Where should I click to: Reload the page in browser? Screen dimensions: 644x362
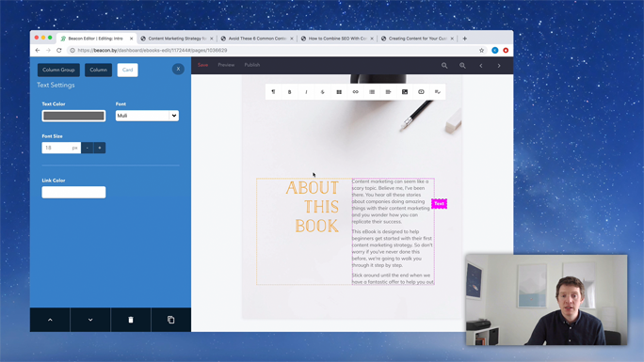(59, 50)
